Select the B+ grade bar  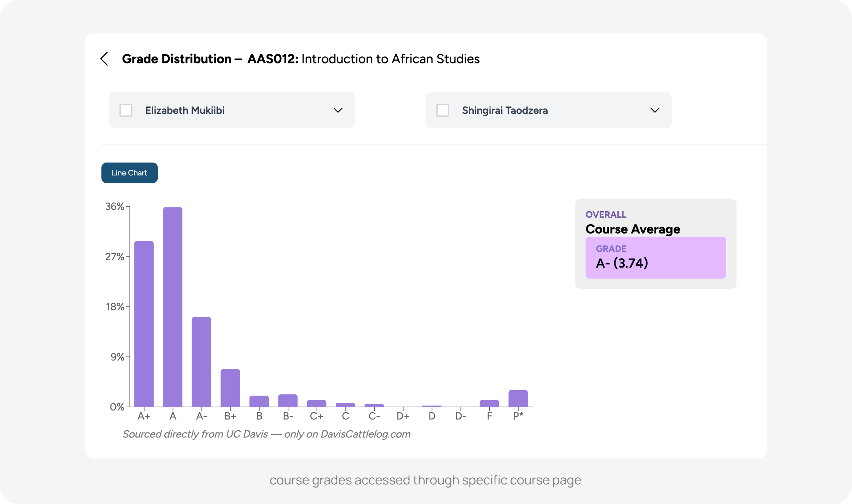(230, 388)
